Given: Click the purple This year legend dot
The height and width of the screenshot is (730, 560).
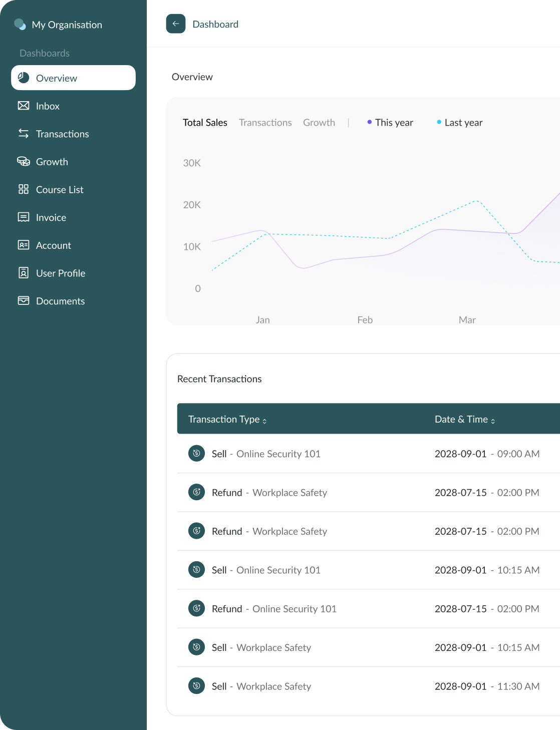Looking at the screenshot, I should point(370,122).
